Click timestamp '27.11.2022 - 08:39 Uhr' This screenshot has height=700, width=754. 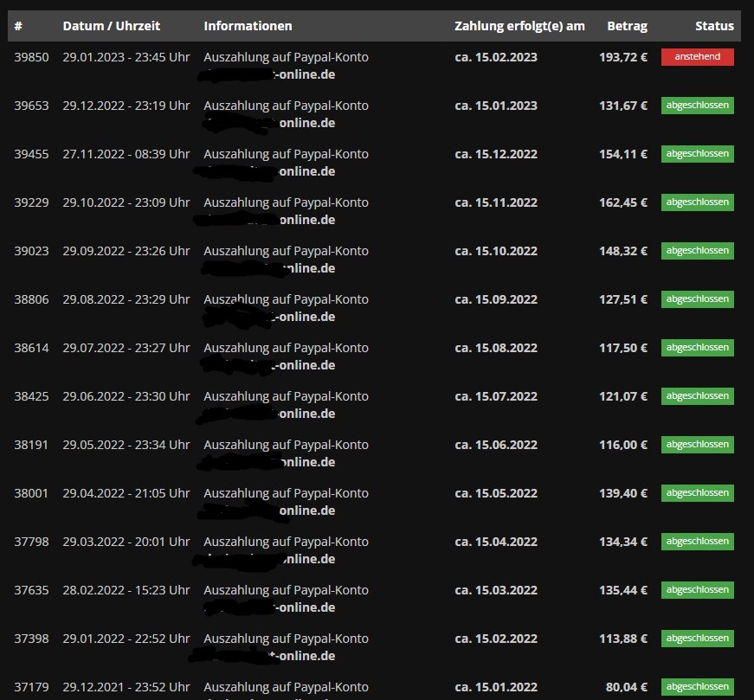tap(126, 154)
